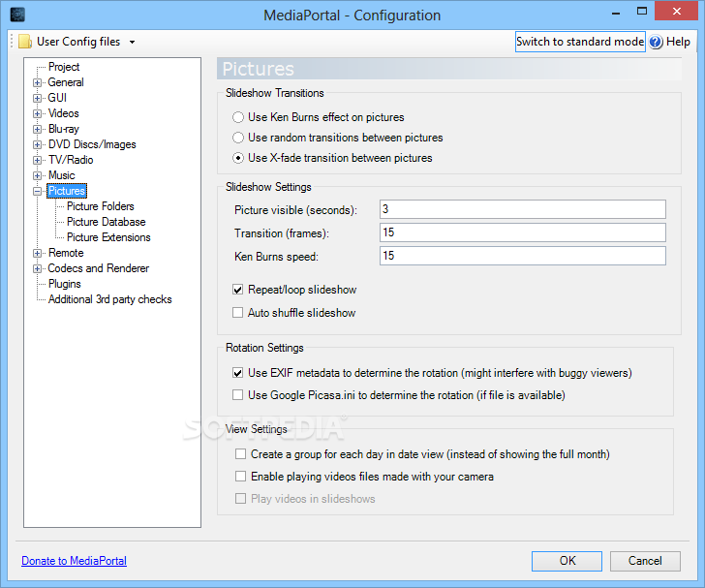Viewport: 705px width, 588px height.
Task: Expand the Remote tree node
Action: 38,253
